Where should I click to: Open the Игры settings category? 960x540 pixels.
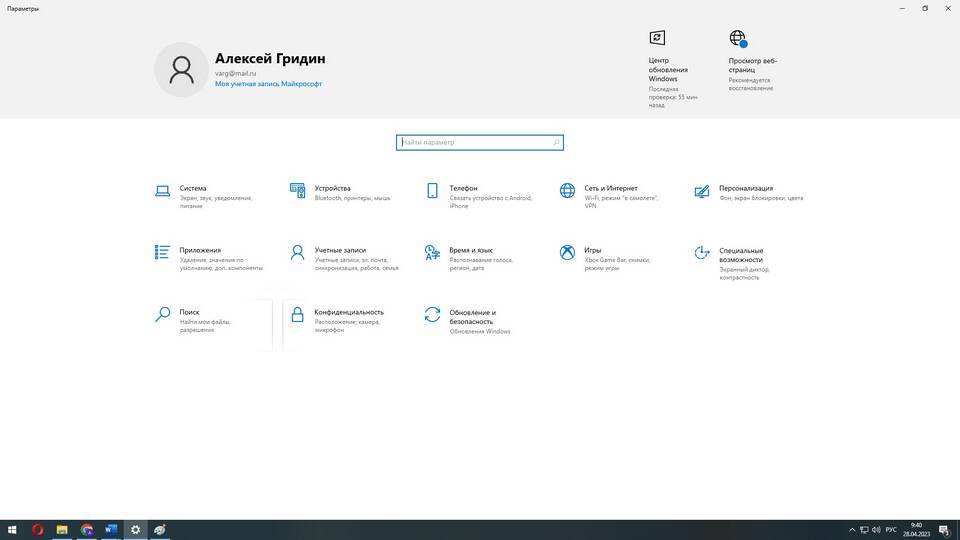click(x=593, y=251)
